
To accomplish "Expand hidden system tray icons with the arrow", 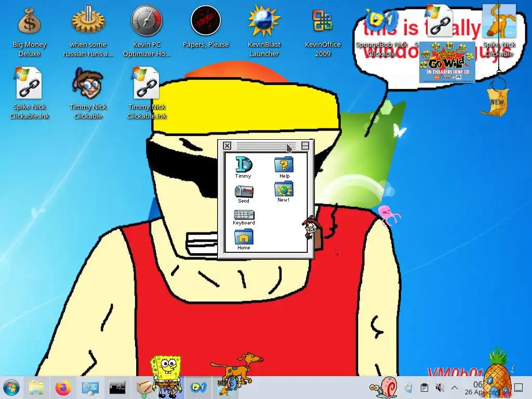I will tap(455, 388).
